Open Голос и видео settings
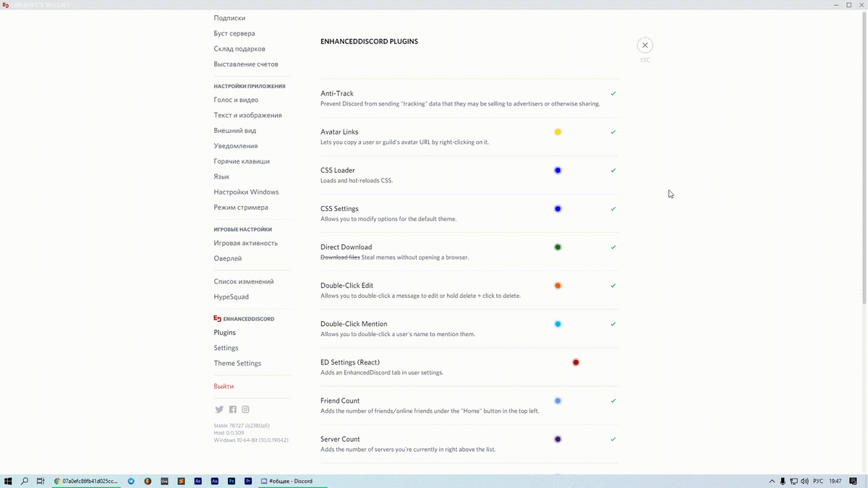Screen dimensions: 868x488 [x=236, y=100]
